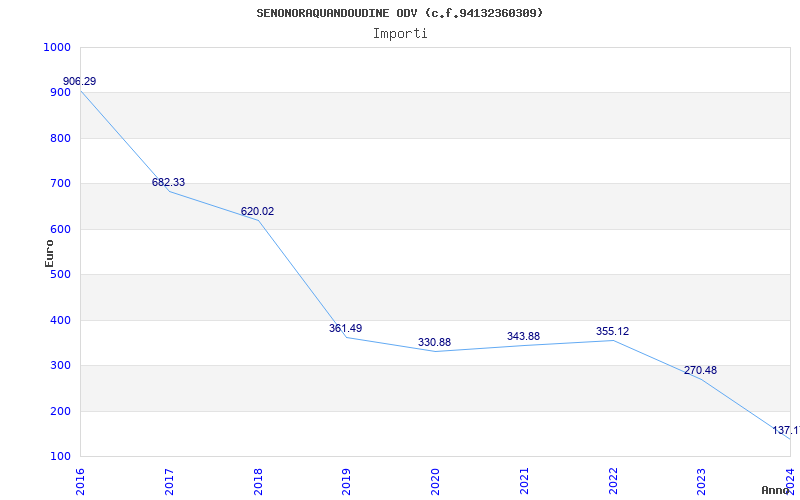
Task: Click the 300 y-axis tick label
Action: (60, 366)
